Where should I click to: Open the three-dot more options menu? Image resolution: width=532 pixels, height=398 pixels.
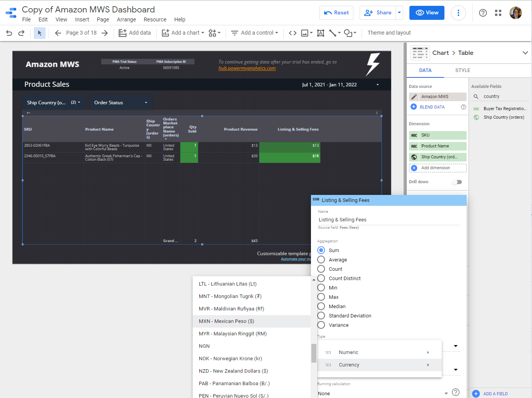458,13
